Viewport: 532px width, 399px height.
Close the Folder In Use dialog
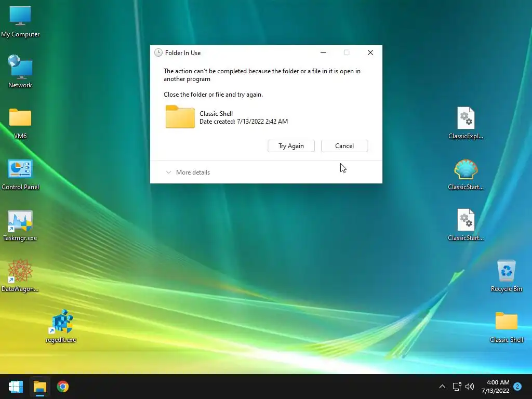point(370,52)
